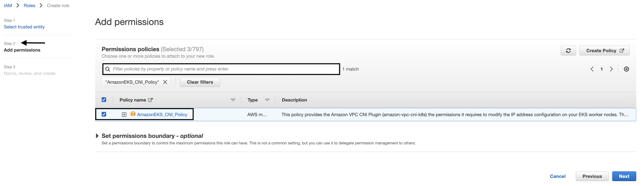Image resolution: width=644 pixels, height=186 pixels.
Task: Click the AmazonEKS_CNI_Policy orange box icon
Action: click(x=133, y=114)
